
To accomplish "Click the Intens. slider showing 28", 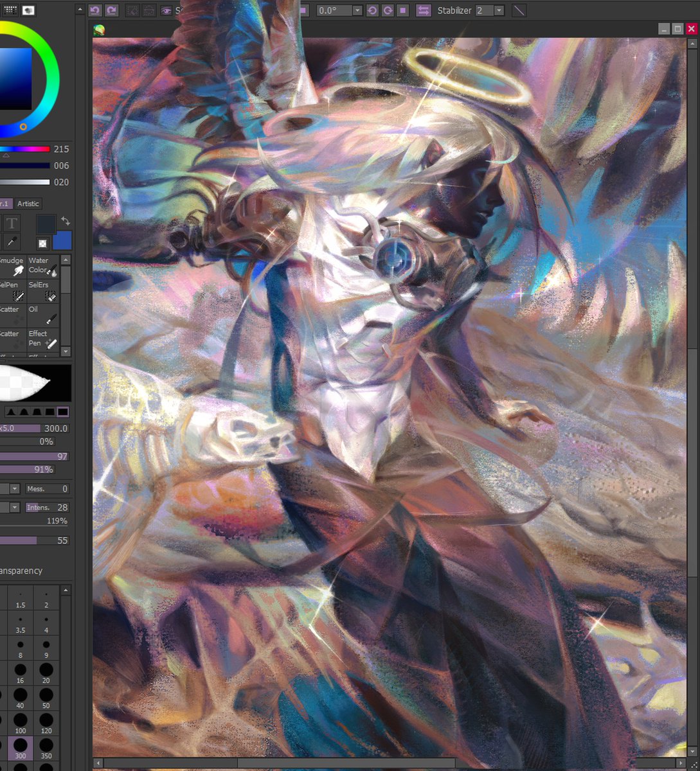I will pyautogui.click(x=47, y=508).
